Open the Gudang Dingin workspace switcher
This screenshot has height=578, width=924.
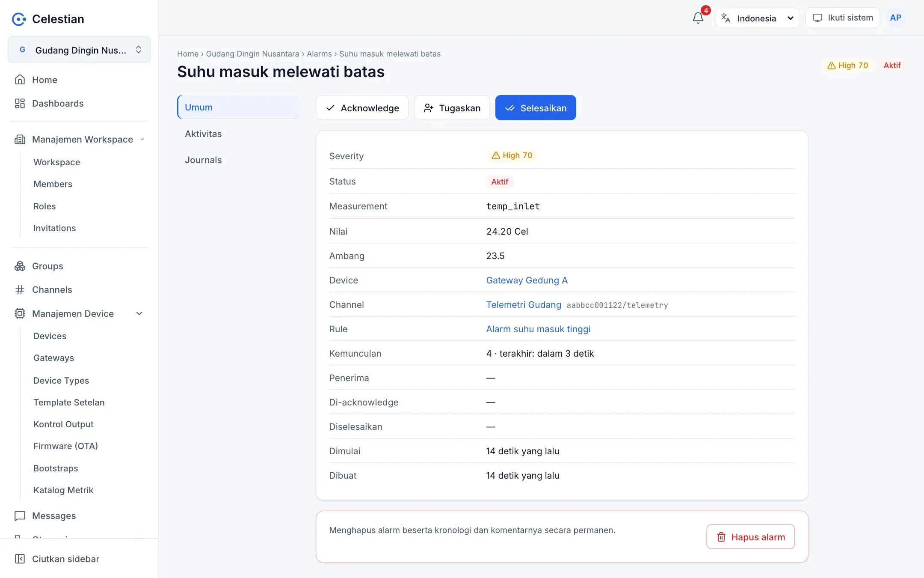(x=79, y=50)
